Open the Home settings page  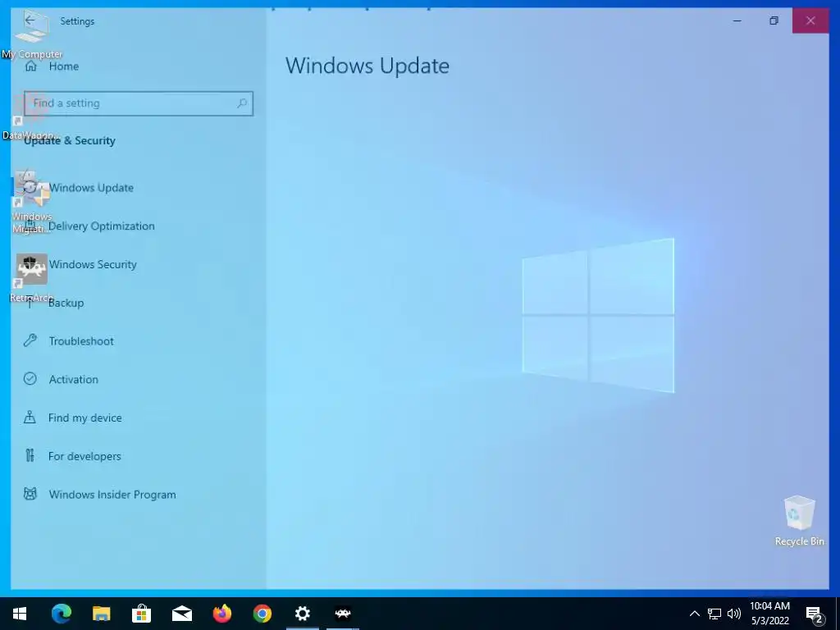(x=64, y=66)
